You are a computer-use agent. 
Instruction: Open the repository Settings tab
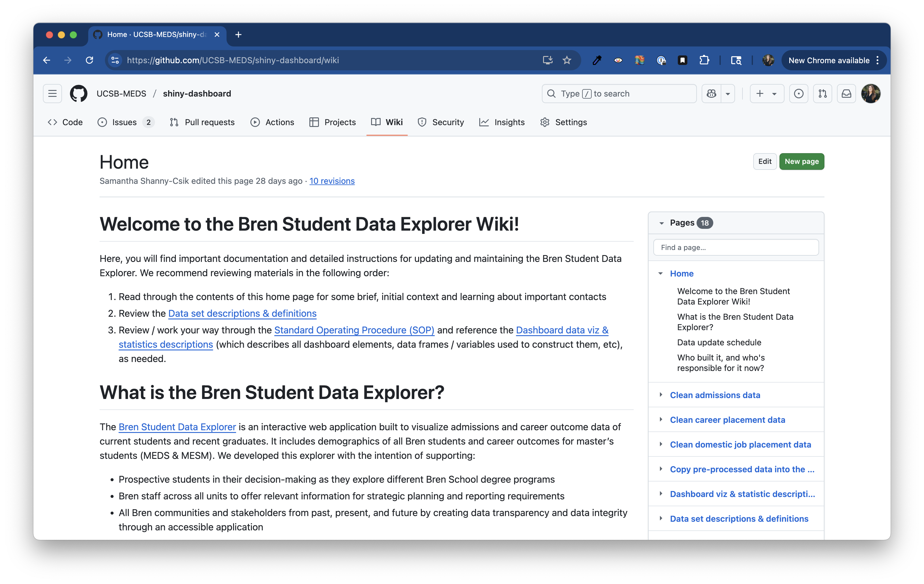(563, 122)
